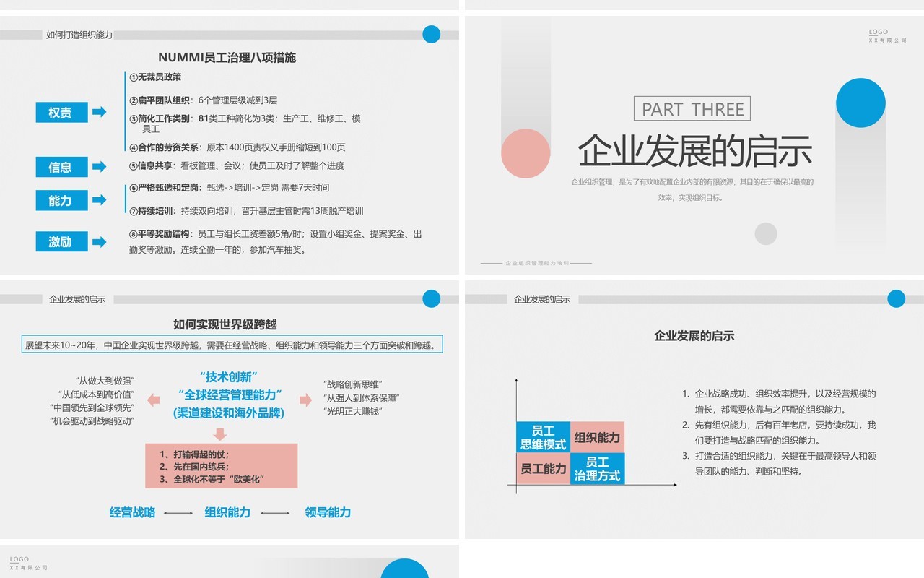Click list item 1 beginning 企业战略成功
Viewport: 924px width, 578px height.
tap(780, 401)
